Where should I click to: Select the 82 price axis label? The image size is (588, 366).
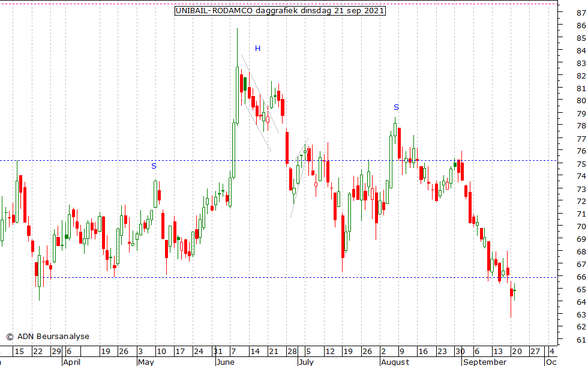point(581,76)
